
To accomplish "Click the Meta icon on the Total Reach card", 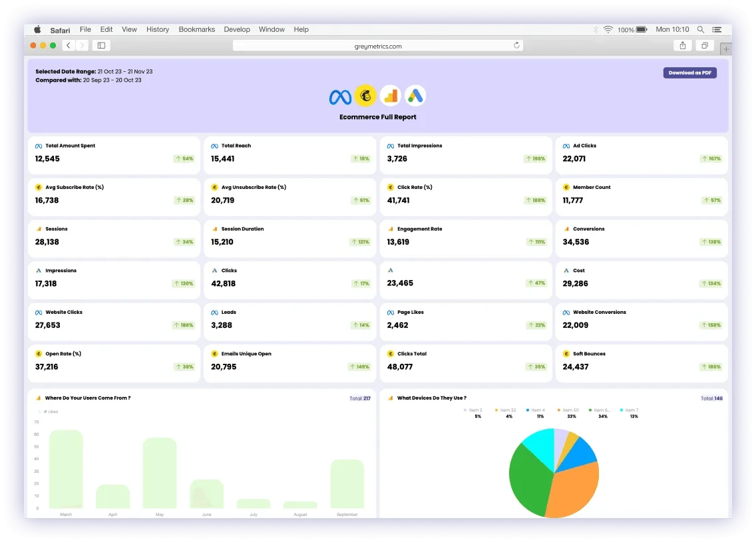I will [x=214, y=146].
